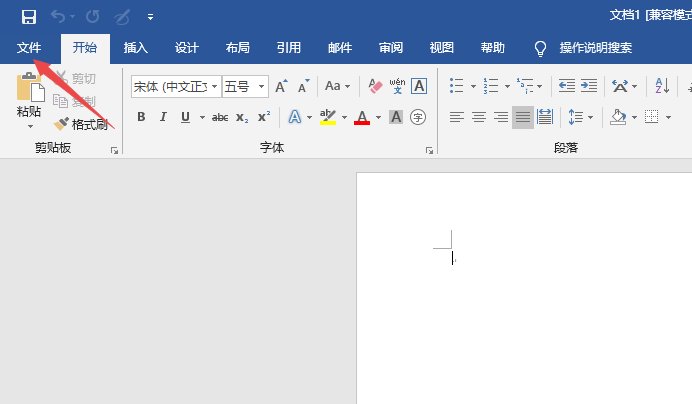Click the Sort A-Z icon

pyautogui.click(x=662, y=86)
